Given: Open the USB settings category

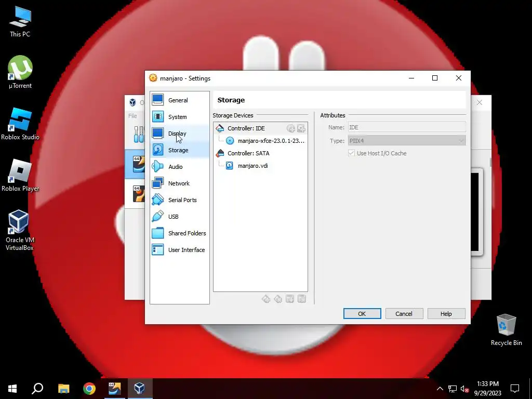Looking at the screenshot, I should tap(179, 217).
